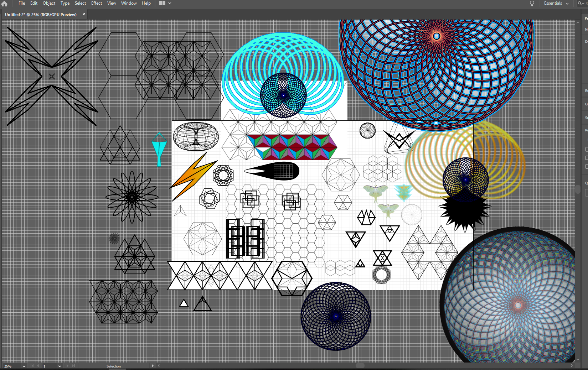
Task: Close the Untitled-2 document tab
Action: 84,15
